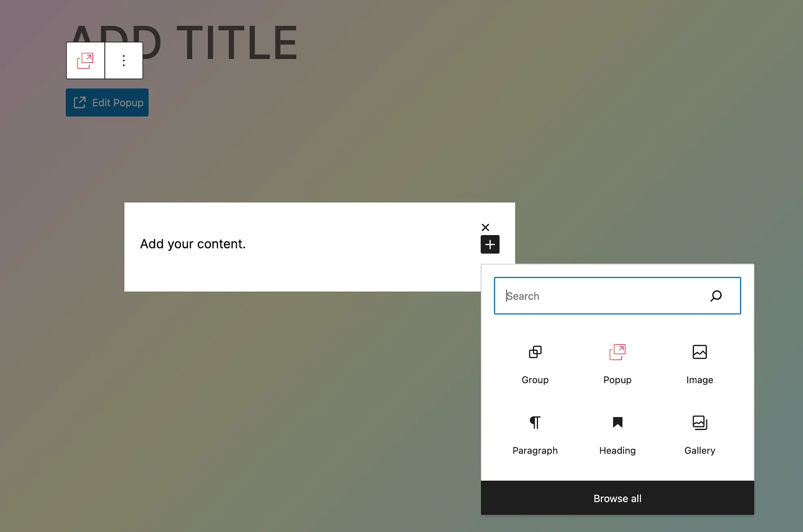
Task: Select the Heading block icon
Action: tap(617, 422)
